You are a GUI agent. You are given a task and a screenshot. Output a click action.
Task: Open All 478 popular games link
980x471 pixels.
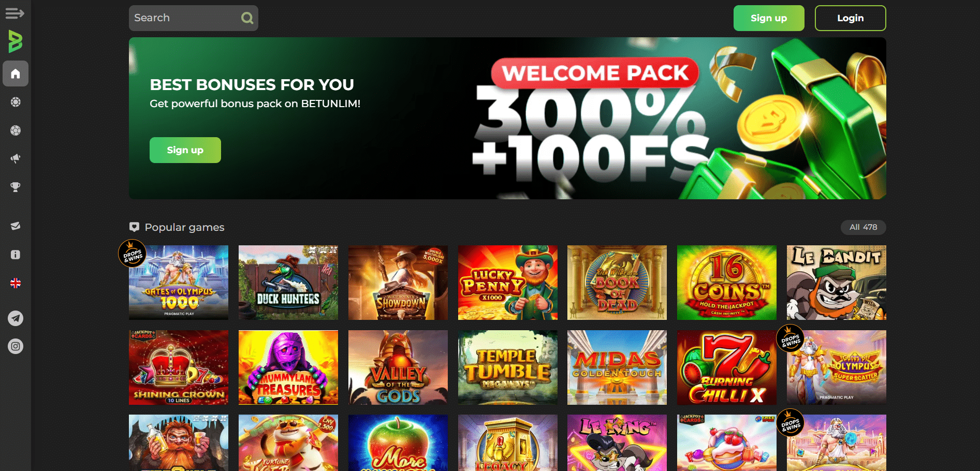coord(864,227)
